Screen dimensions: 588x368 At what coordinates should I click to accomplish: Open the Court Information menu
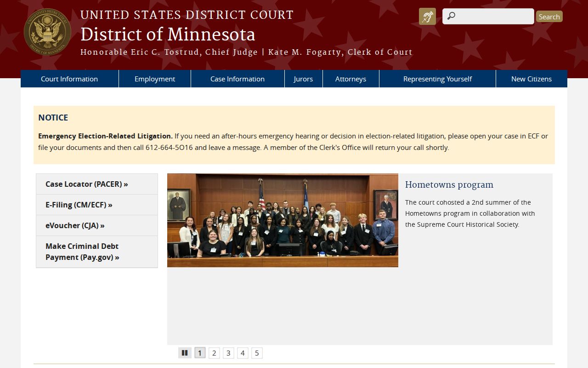(69, 79)
